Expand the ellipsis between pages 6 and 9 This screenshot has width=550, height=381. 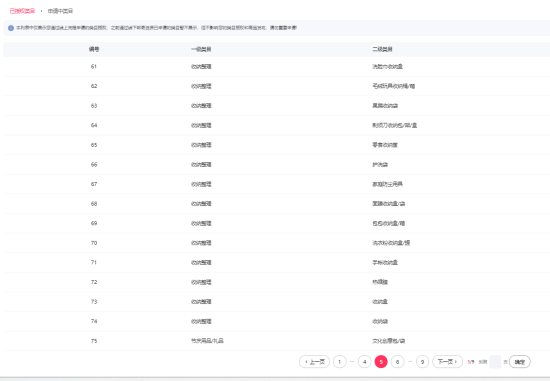(410, 362)
